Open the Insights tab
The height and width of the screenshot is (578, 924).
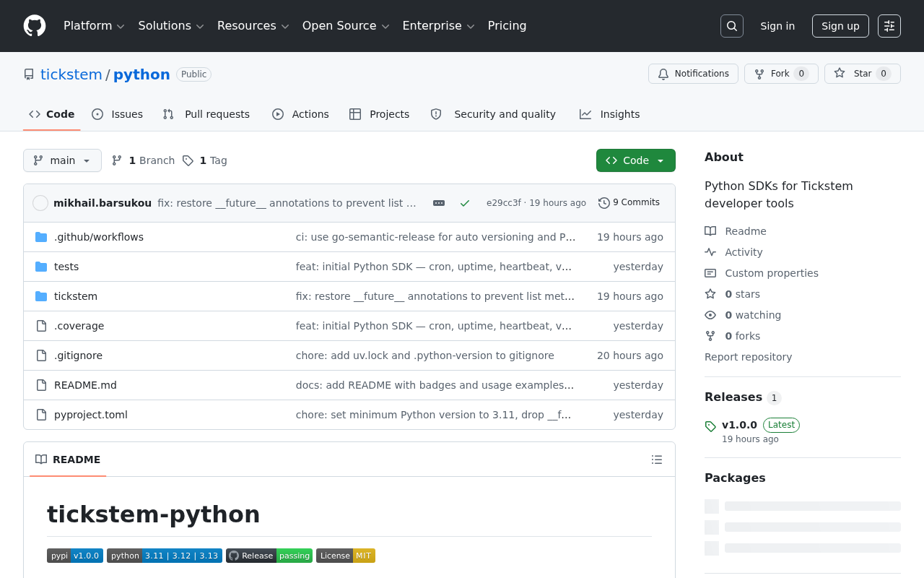610,114
